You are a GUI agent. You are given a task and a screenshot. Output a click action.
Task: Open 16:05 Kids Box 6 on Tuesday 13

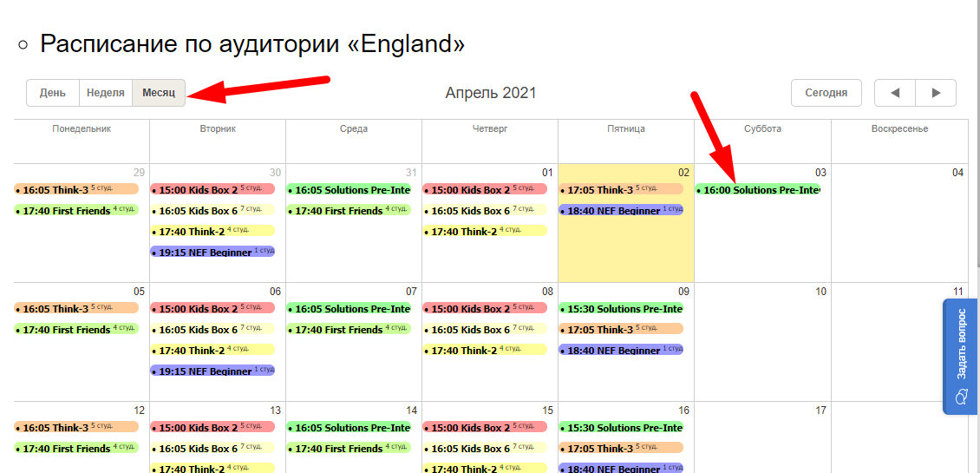pyautogui.click(x=212, y=448)
